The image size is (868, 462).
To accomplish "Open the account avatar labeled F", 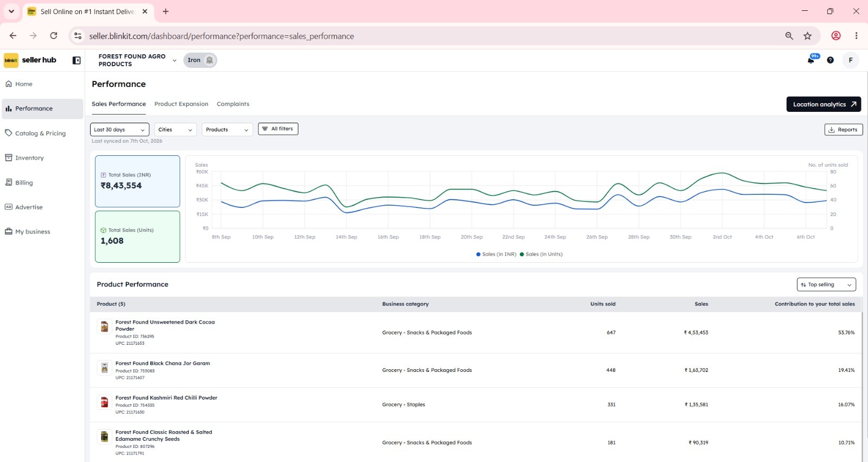I will (x=851, y=60).
